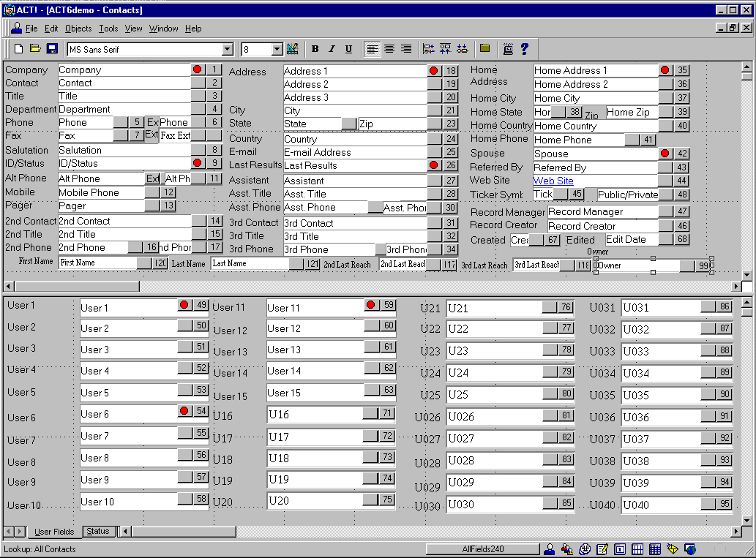The image size is (756, 558).
Task: Click the tab scroll-left arrow beside User Fields
Action: point(8,532)
